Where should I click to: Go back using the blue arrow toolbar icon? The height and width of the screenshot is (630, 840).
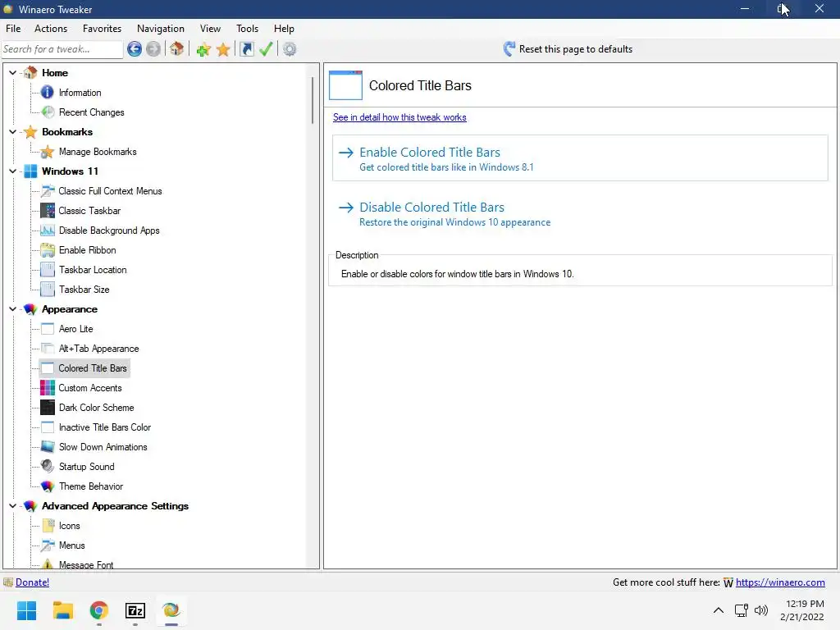point(135,49)
